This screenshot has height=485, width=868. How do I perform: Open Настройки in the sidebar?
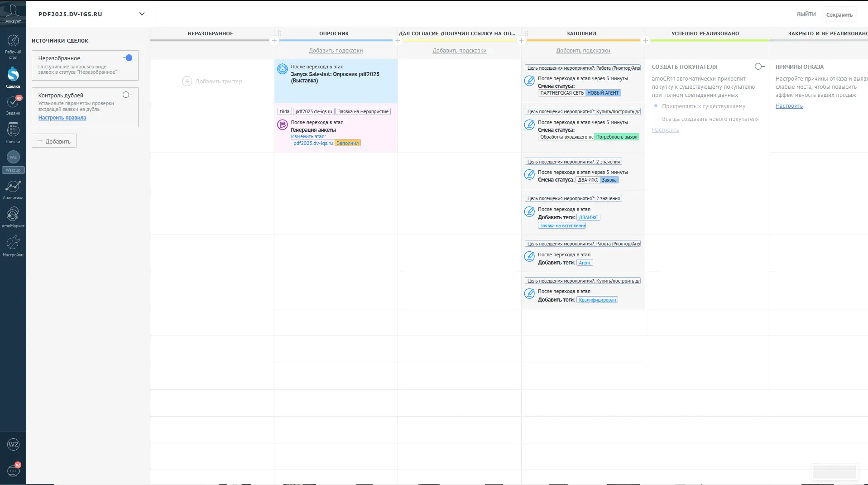(x=13, y=245)
